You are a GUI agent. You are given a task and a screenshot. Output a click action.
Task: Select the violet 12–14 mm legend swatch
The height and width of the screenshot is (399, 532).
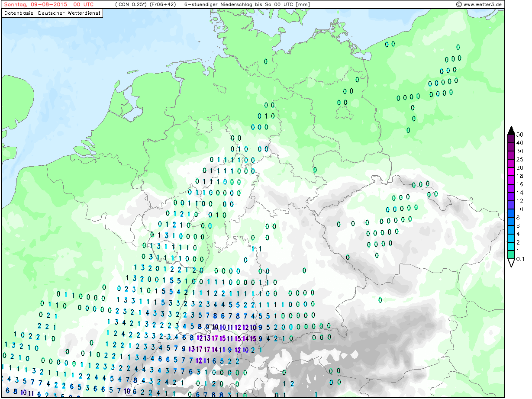[511, 196]
